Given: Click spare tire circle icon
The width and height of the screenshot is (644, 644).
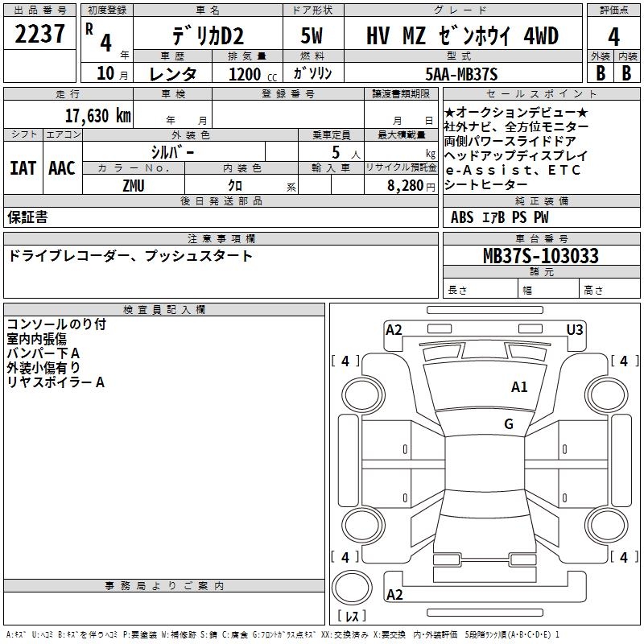Looking at the screenshot, I should click(352, 588).
